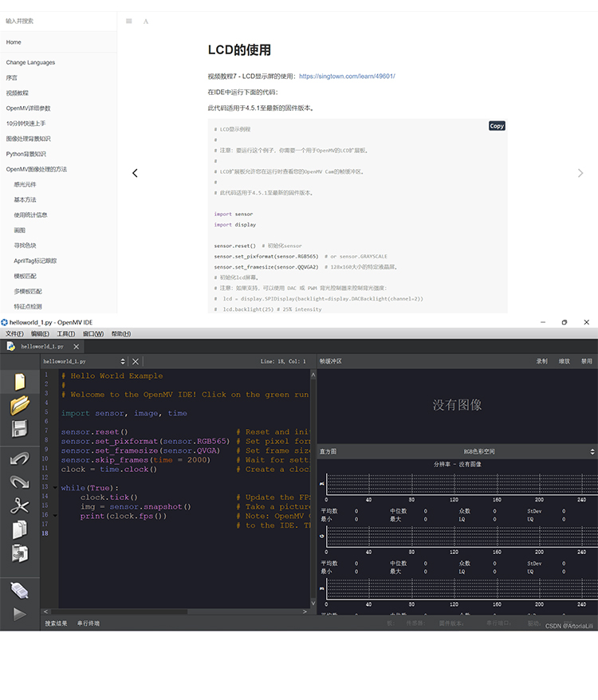This screenshot has width=598, height=700.
Task: Open the 特征点检测 sidebar sub-entry
Action: click(28, 307)
